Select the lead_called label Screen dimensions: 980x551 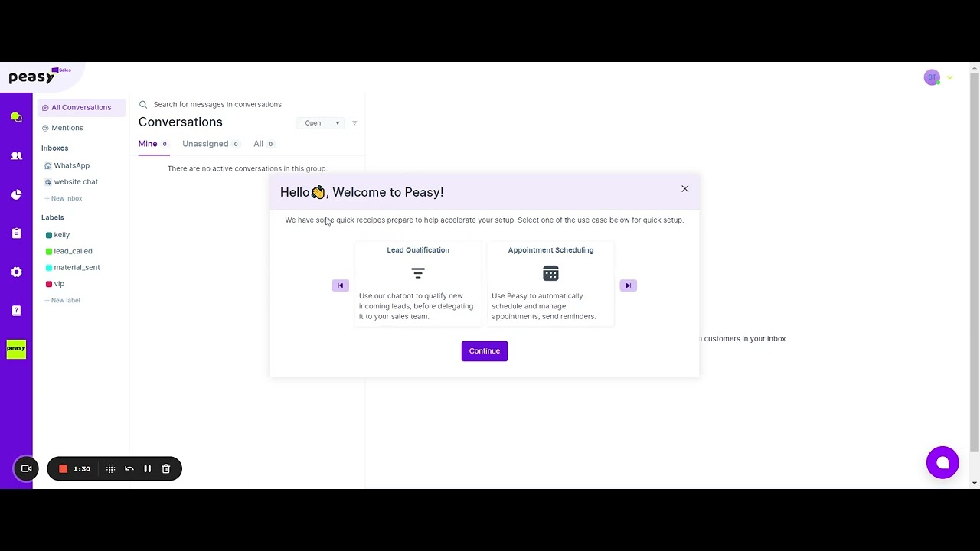[69, 251]
